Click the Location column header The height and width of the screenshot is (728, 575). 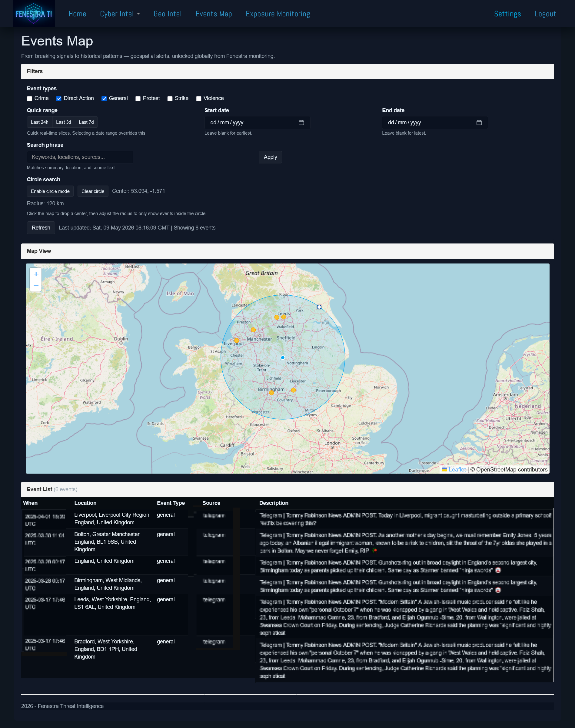click(85, 503)
